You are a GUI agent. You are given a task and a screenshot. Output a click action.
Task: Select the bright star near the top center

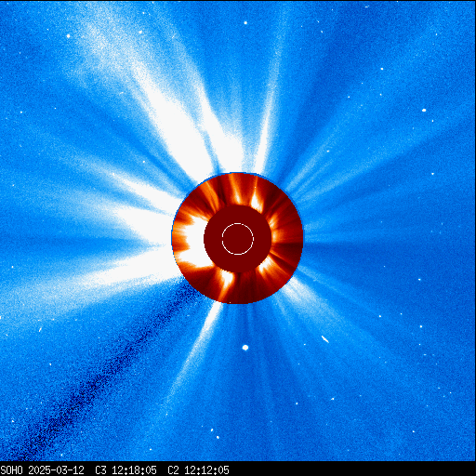point(245,23)
